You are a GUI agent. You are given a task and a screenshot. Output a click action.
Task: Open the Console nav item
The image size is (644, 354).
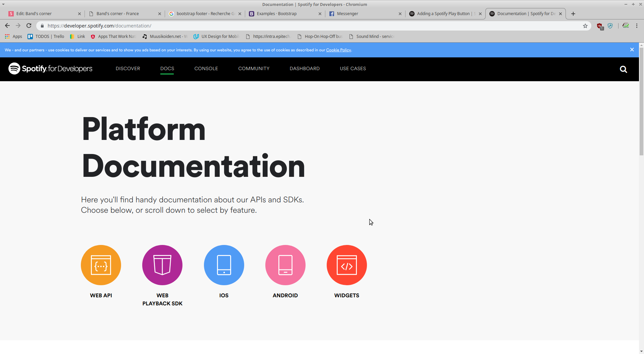[206, 68]
